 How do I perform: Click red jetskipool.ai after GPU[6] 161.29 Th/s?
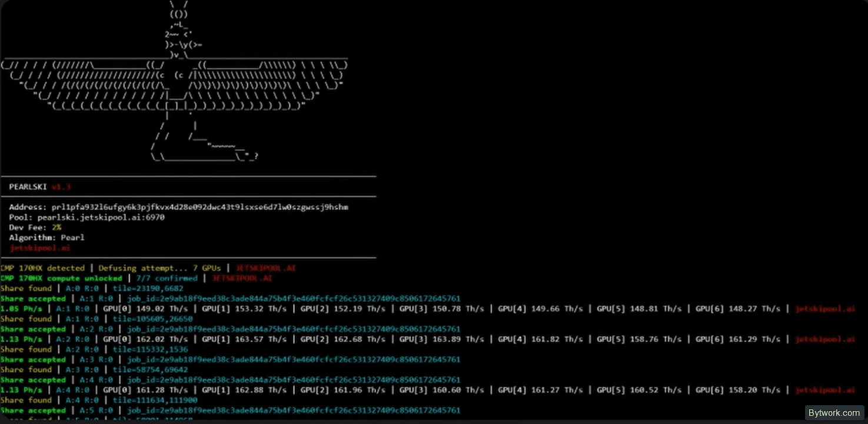pyautogui.click(x=825, y=339)
